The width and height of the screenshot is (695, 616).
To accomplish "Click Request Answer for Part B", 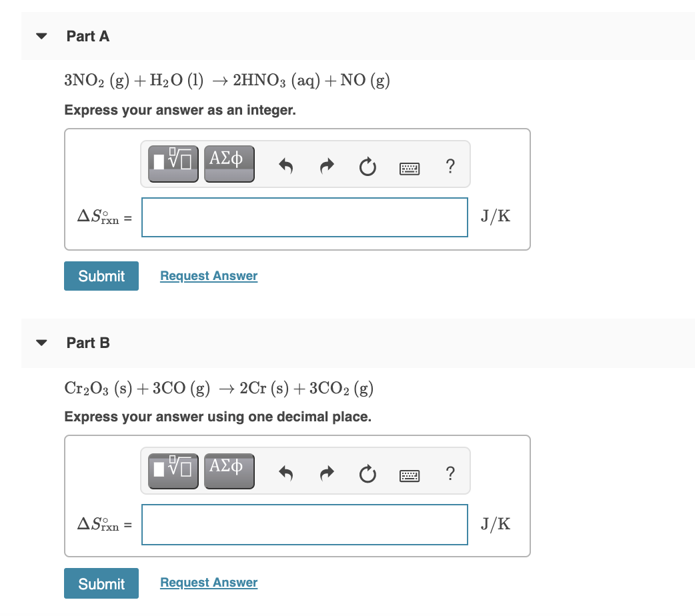I will click(x=208, y=583).
